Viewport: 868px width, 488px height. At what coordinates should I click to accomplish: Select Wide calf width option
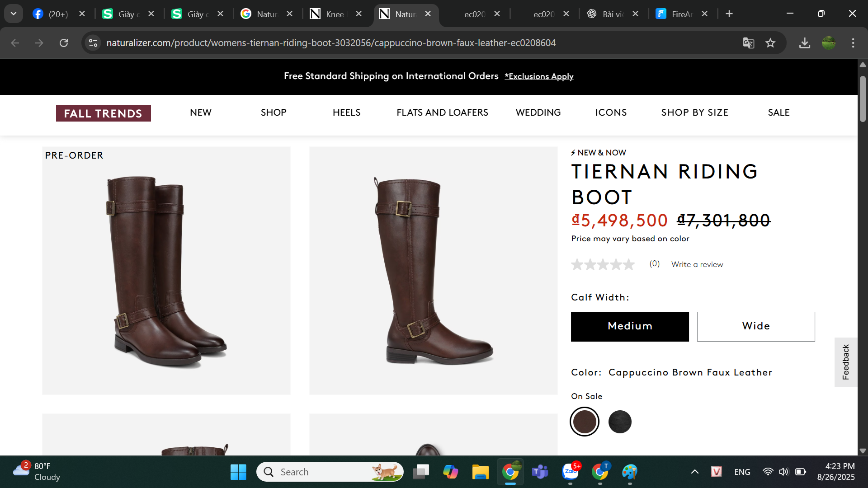pos(755,326)
